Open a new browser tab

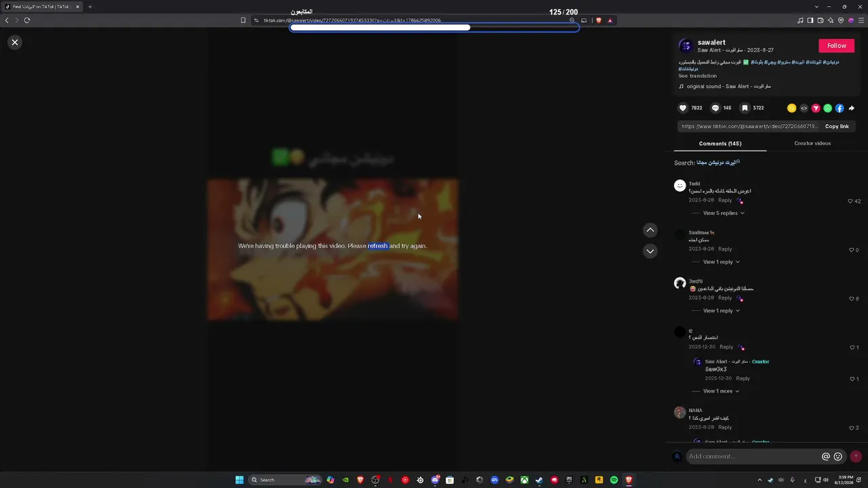click(x=90, y=7)
